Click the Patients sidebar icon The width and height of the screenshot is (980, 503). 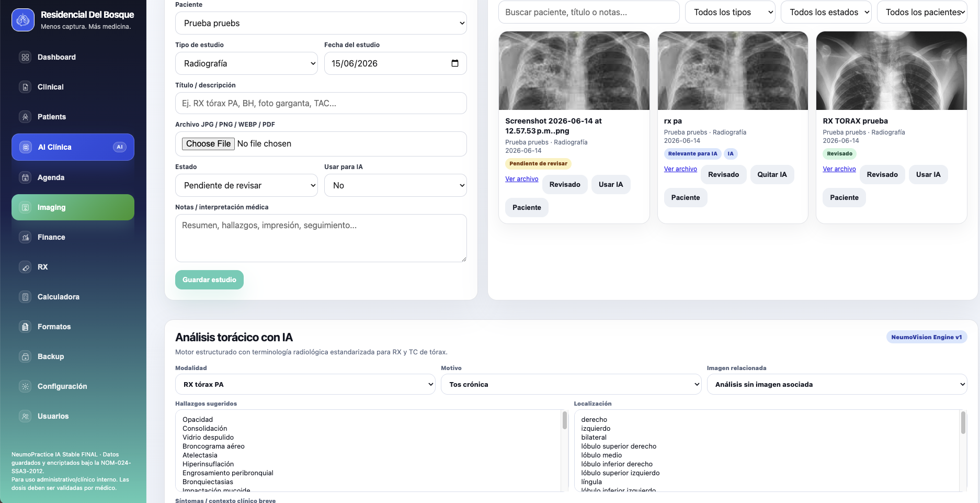(25, 117)
